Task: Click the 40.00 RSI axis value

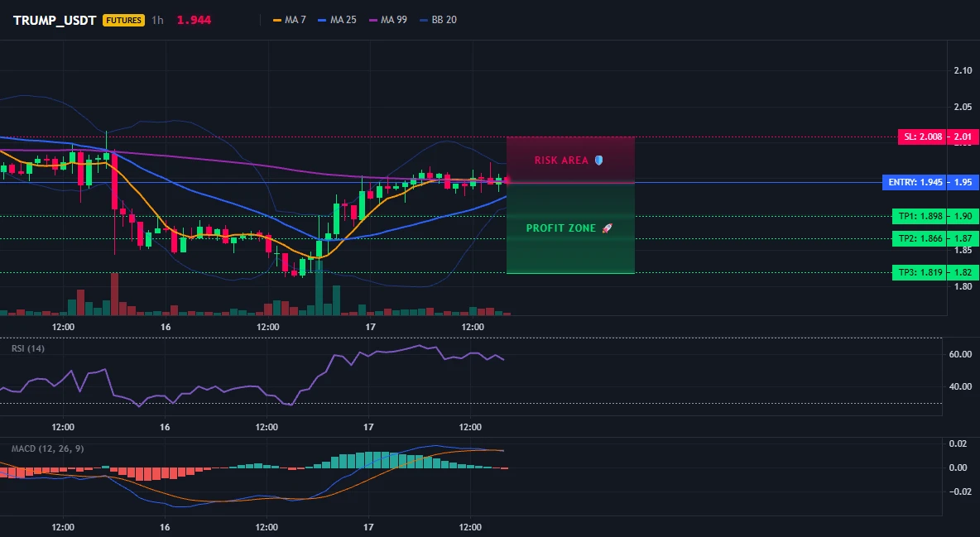Action: point(961,387)
